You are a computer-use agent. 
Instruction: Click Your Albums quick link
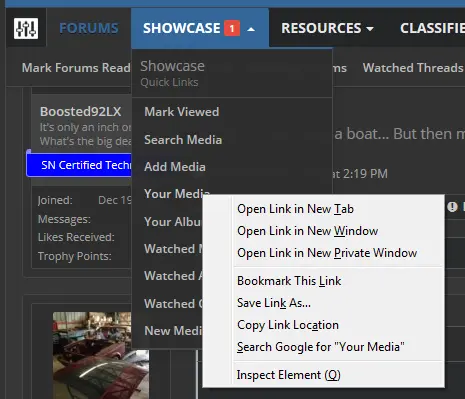tap(173, 222)
